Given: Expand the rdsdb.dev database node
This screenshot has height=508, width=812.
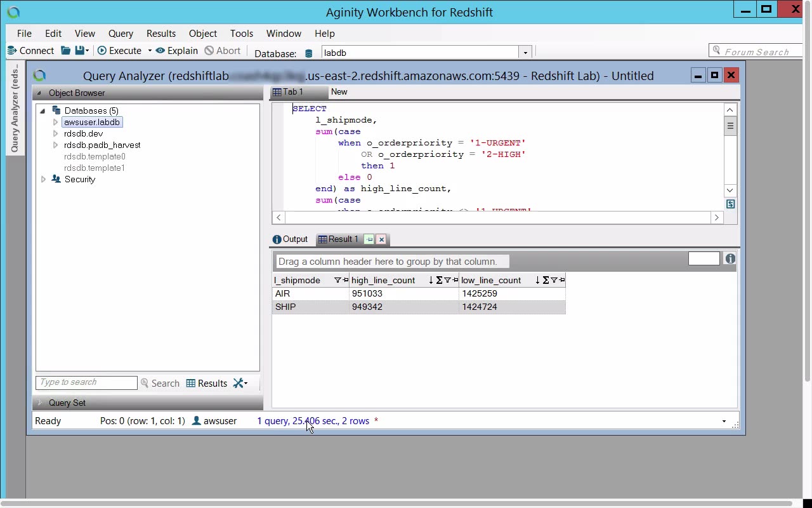Looking at the screenshot, I should coord(56,133).
